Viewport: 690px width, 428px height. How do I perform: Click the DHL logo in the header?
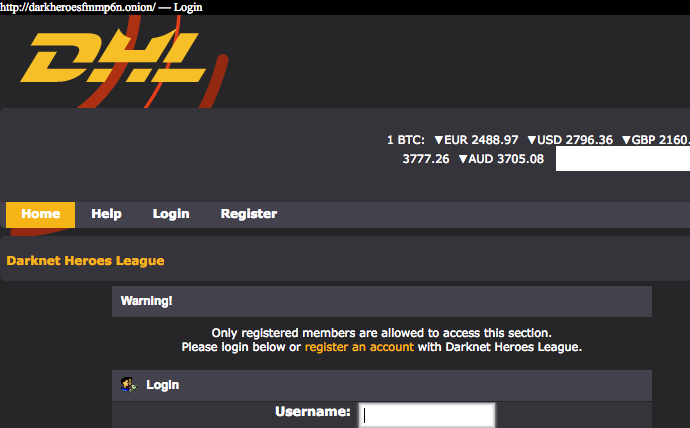117,58
